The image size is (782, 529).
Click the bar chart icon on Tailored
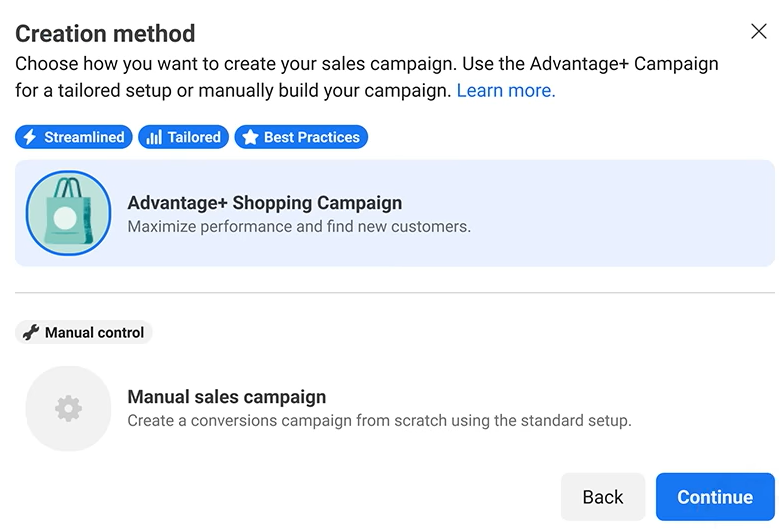click(x=154, y=137)
